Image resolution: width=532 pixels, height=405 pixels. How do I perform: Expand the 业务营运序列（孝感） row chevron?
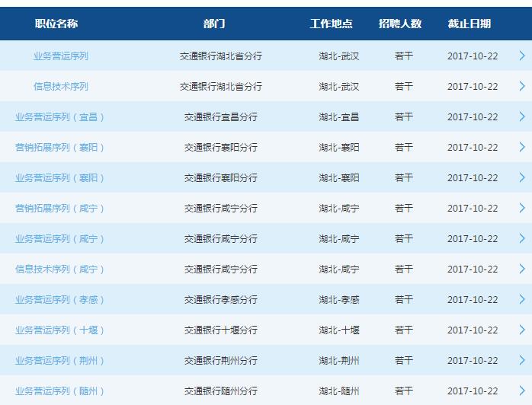point(521,299)
